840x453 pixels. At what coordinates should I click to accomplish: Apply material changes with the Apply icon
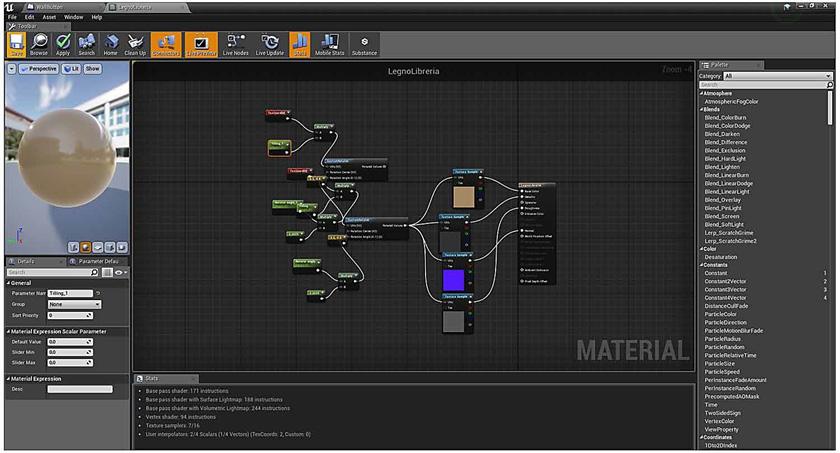click(63, 42)
